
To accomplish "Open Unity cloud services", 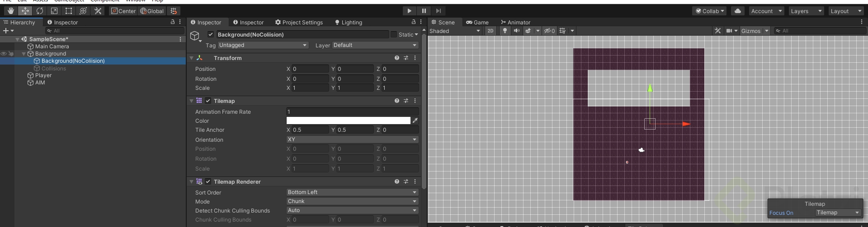I will (737, 11).
